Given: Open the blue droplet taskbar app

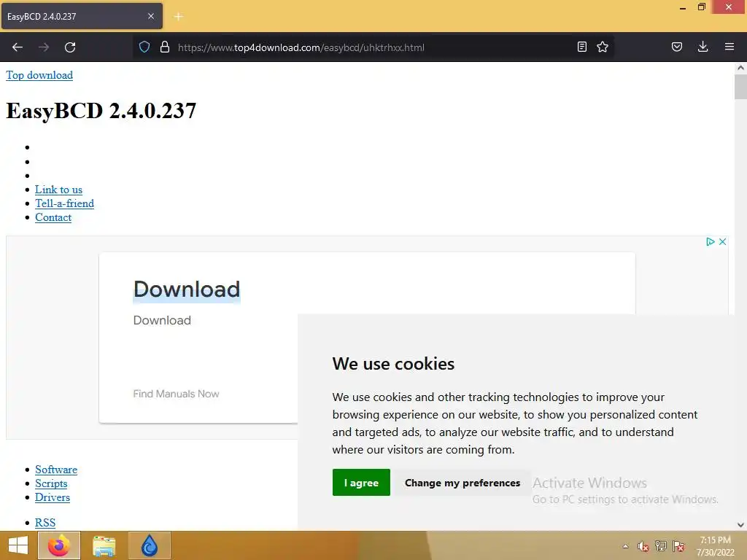Looking at the screenshot, I should pos(149,545).
